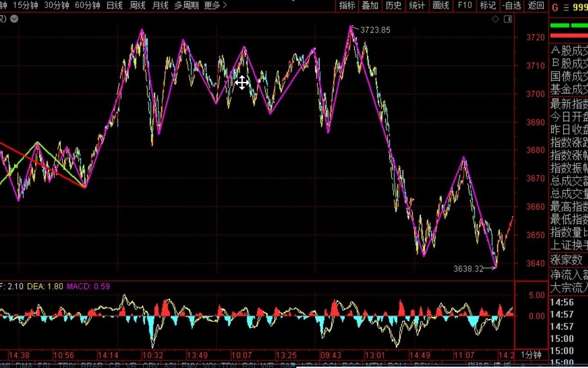
Task: Click the 14:38 time axis label
Action: (x=19, y=355)
